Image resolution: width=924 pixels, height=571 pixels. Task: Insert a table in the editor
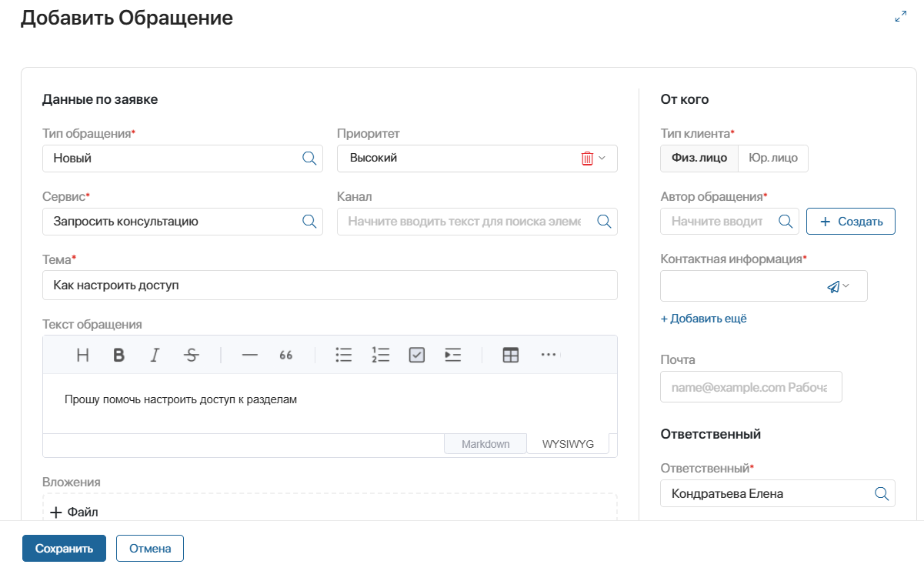(x=510, y=355)
